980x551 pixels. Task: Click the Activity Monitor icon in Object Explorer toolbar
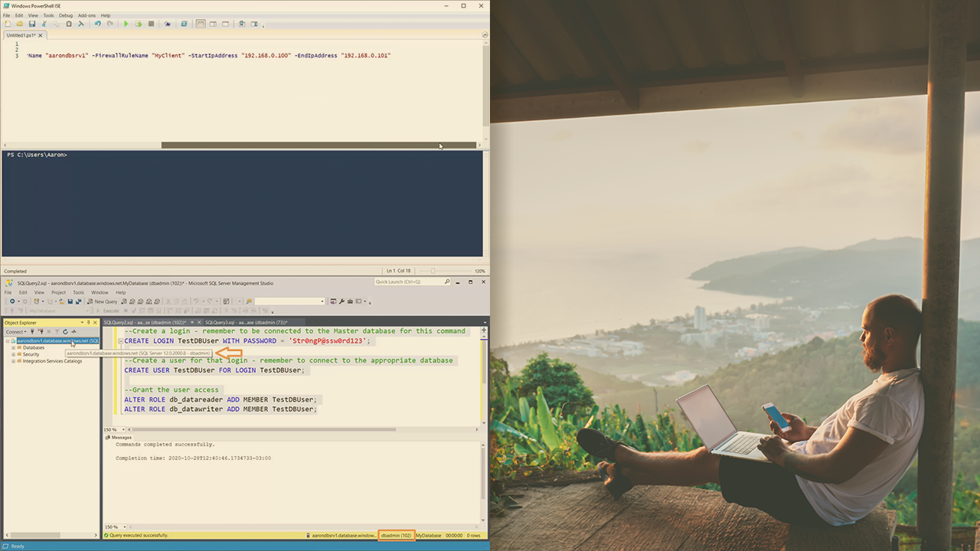(74, 331)
